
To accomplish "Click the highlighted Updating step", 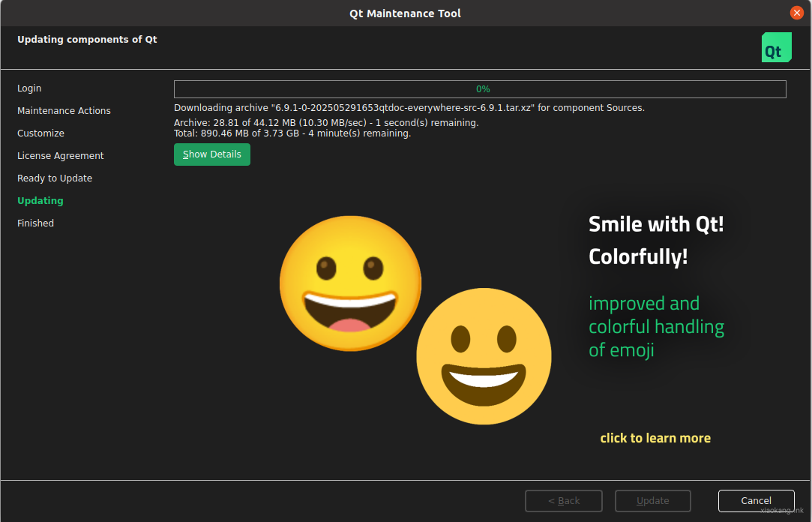I will click(x=40, y=201).
